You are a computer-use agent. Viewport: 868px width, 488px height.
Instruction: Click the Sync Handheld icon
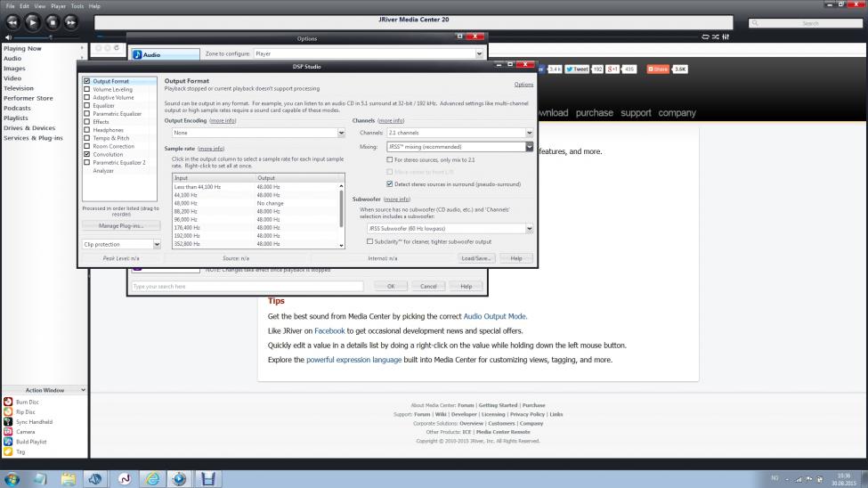(x=8, y=421)
